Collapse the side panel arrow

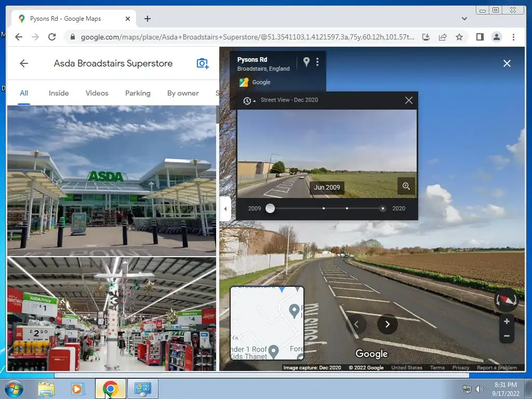(225, 209)
